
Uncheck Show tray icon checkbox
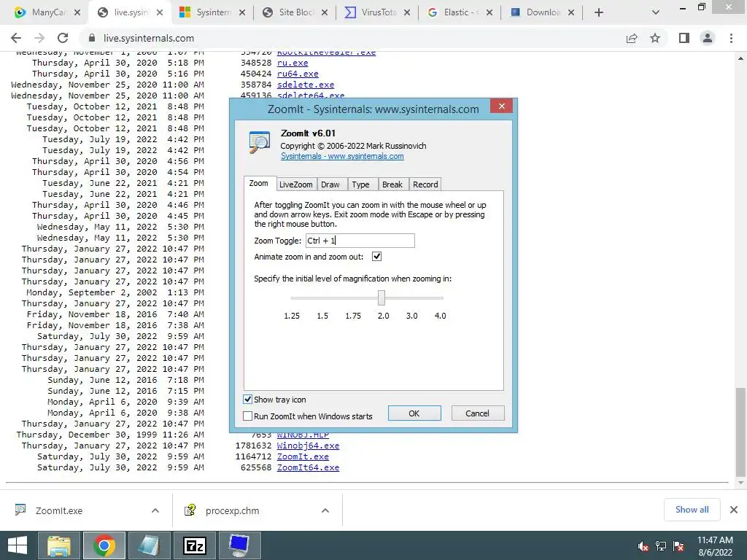(248, 399)
